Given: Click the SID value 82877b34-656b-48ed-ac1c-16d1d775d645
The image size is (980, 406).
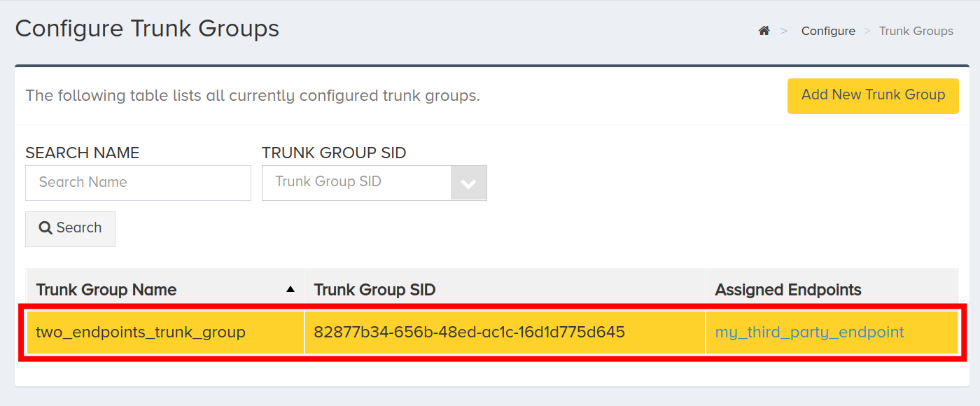Looking at the screenshot, I should coord(469,332).
